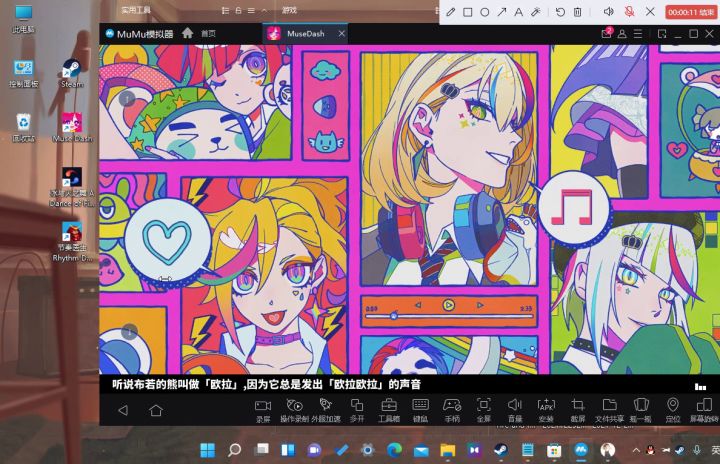Image resolution: width=720 pixels, height=464 pixels.
Task: Switch emulator to 全屏 fullscreen
Action: pyautogui.click(x=484, y=410)
